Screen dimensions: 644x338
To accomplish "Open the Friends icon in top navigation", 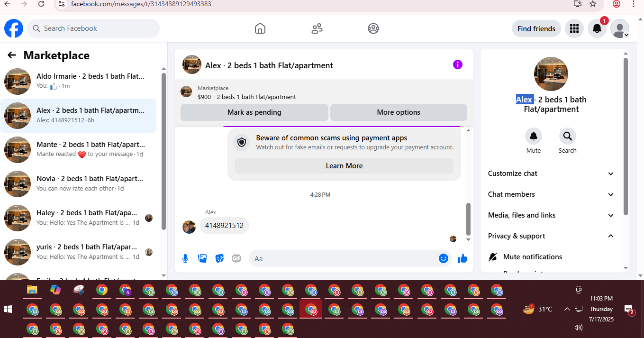I will 317,28.
